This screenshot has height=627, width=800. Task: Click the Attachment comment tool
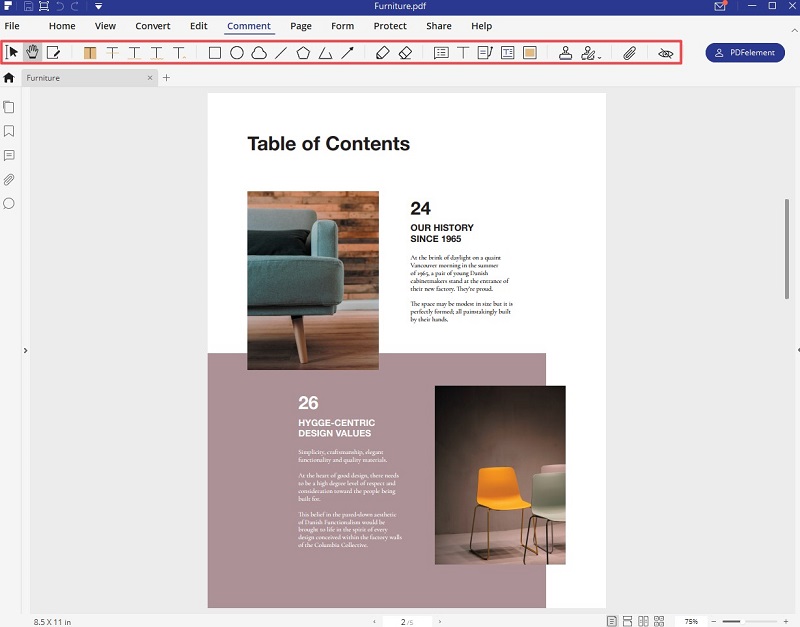(x=628, y=52)
